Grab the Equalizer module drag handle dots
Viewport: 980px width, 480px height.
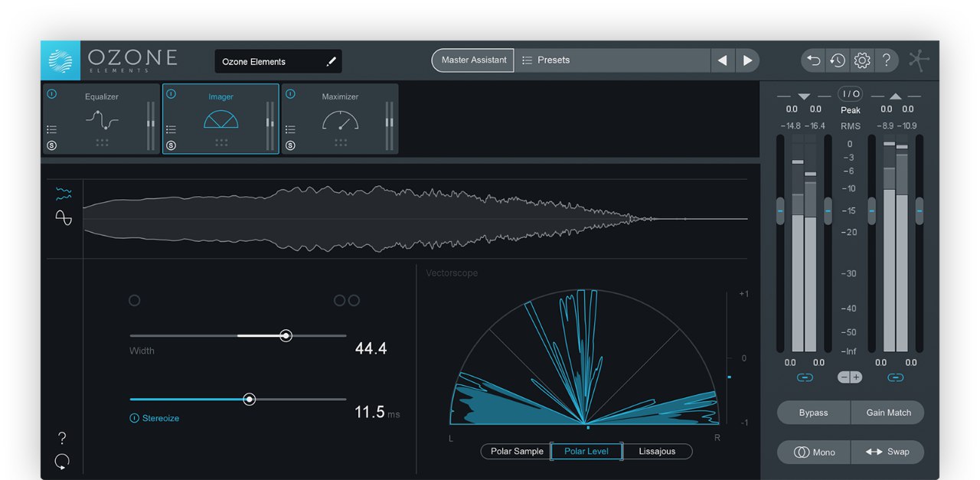102,142
